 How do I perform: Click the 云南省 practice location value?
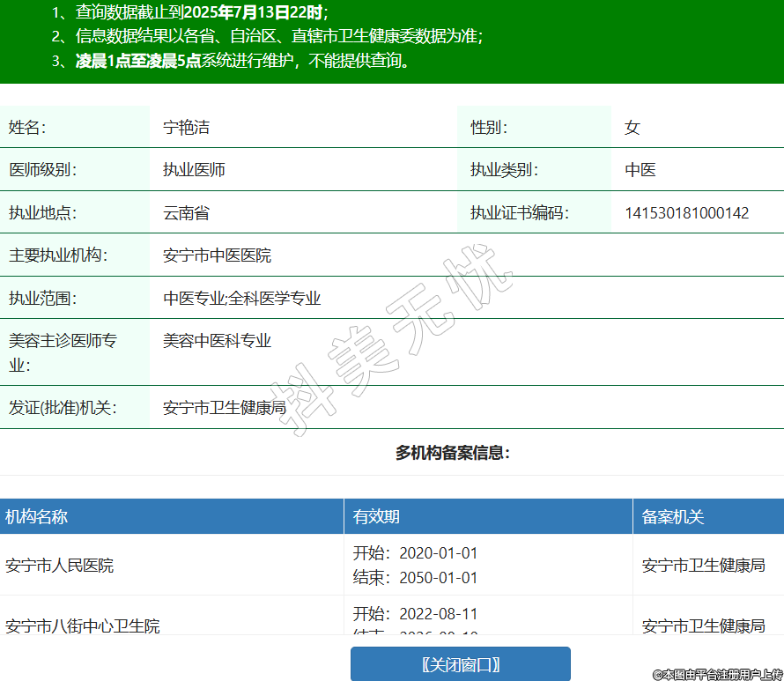click(x=186, y=213)
